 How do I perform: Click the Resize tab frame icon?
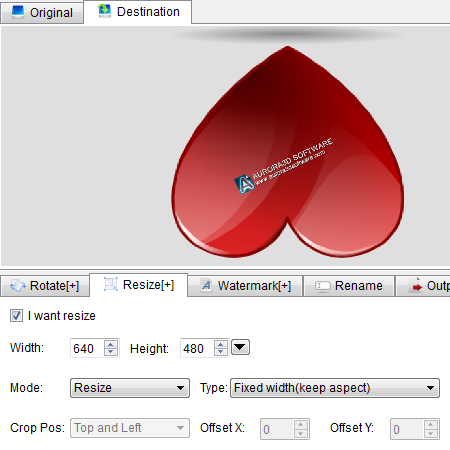click(x=110, y=284)
